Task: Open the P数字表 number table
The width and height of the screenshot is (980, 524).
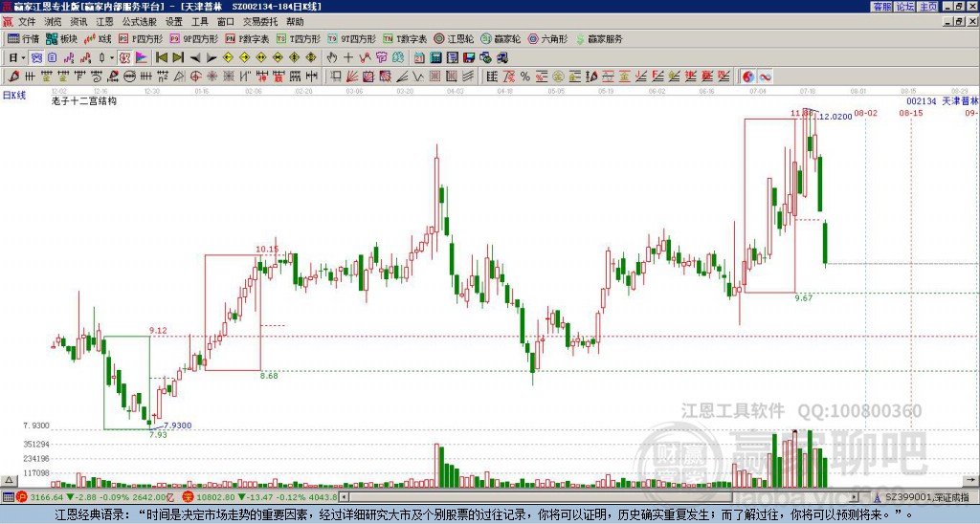Action: click(x=248, y=38)
